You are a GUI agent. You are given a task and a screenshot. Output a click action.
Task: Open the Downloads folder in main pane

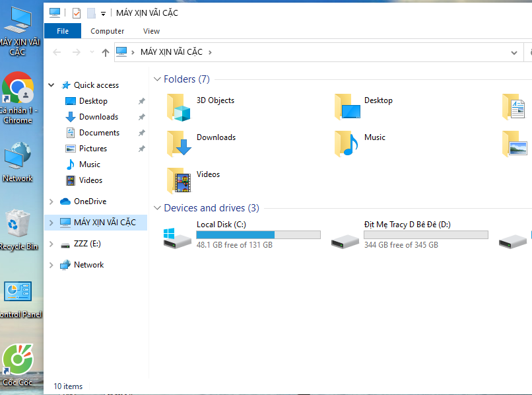click(179, 143)
